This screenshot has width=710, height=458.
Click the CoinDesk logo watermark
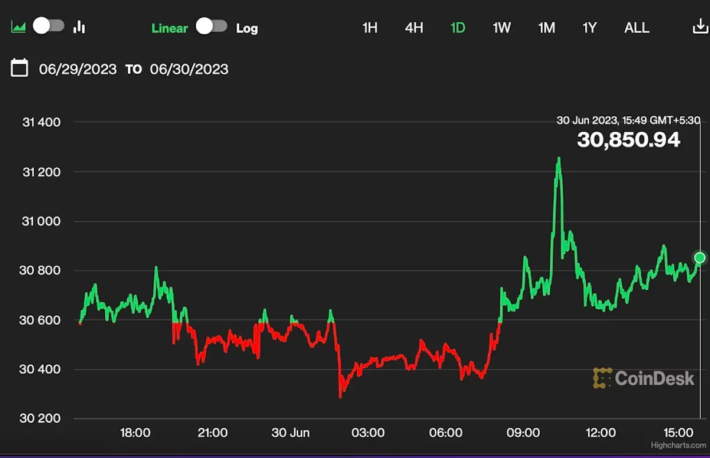pyautogui.click(x=632, y=378)
